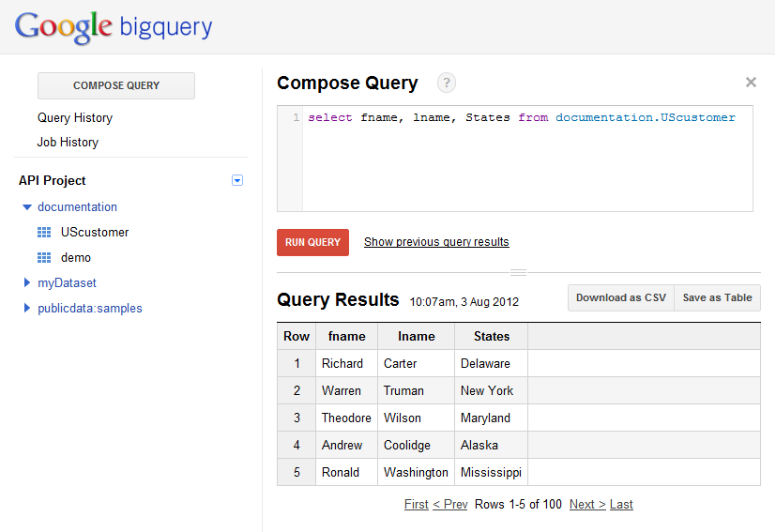776x532 pixels.
Task: Expand the myDataset tree node
Action: coord(26,282)
